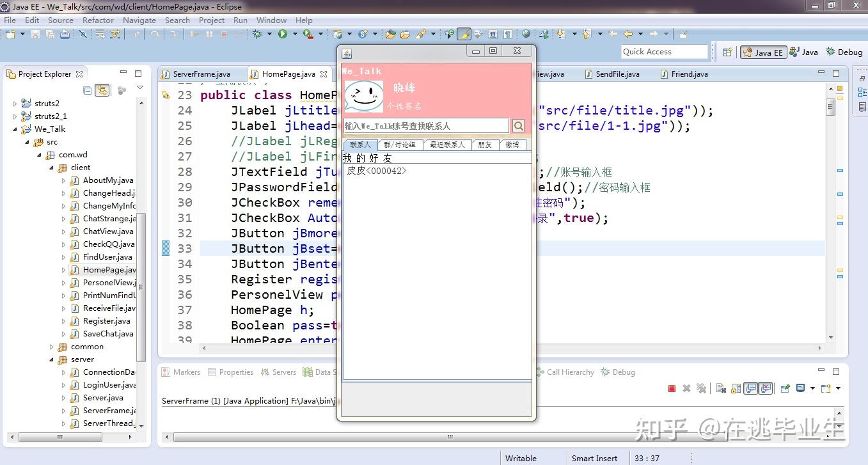Click the Open Web Browser globe icon
The width and height of the screenshot is (868, 465).
tap(526, 34)
